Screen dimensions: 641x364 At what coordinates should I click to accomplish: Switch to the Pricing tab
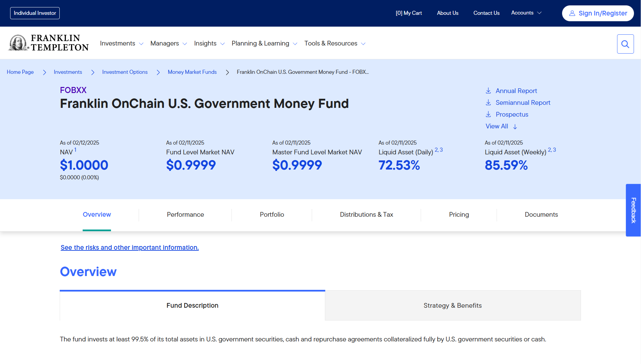459,215
